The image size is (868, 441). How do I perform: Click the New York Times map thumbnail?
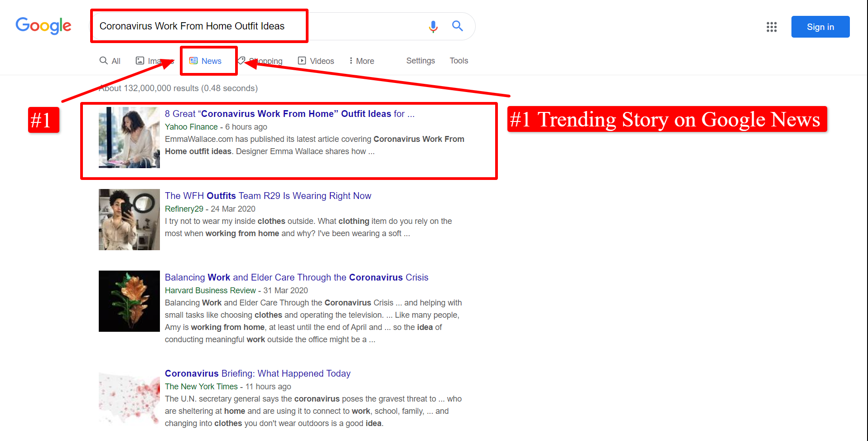point(129,397)
